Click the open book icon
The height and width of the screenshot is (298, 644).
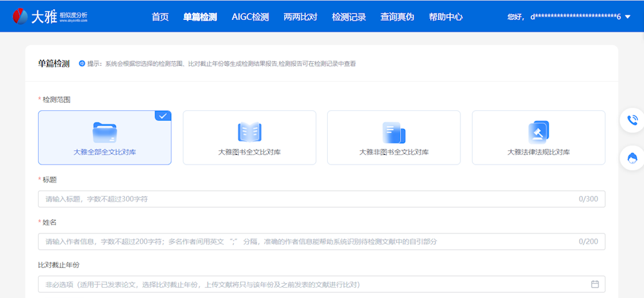tap(250, 132)
